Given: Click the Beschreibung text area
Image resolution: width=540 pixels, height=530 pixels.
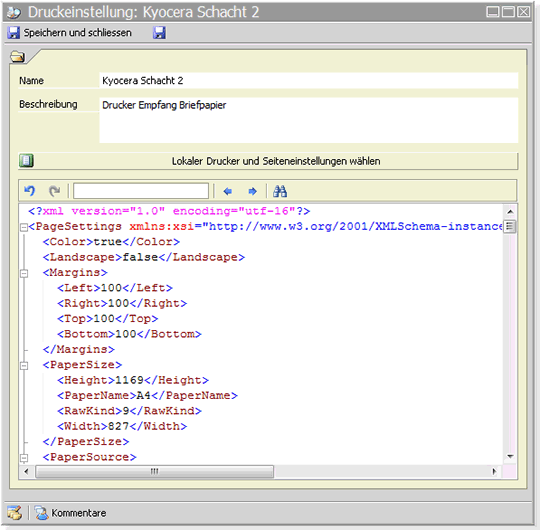Looking at the screenshot, I should 309,120.
